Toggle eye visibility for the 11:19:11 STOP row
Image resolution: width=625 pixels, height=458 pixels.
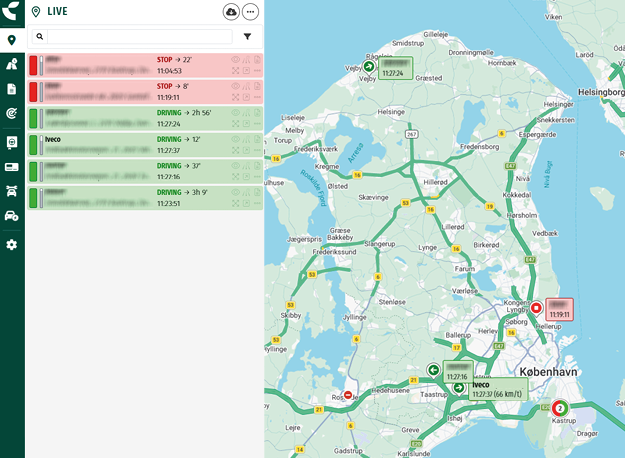[x=236, y=86]
